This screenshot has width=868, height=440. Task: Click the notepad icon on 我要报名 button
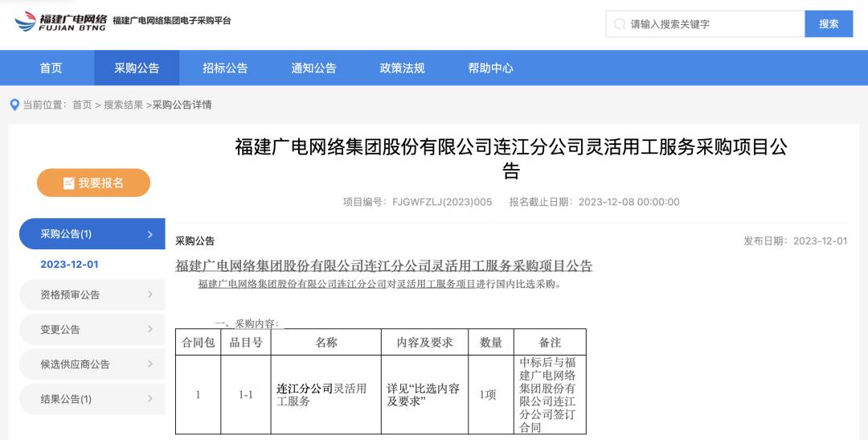(68, 183)
